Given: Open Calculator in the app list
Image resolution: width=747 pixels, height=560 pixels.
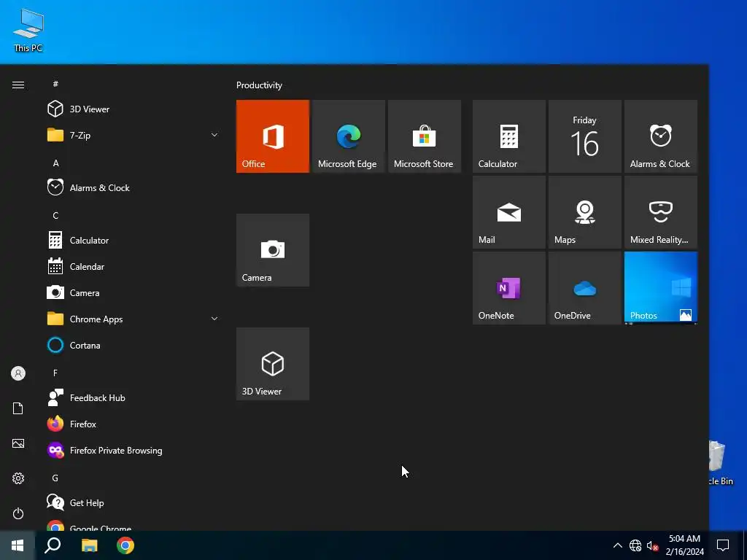Looking at the screenshot, I should tap(133, 240).
